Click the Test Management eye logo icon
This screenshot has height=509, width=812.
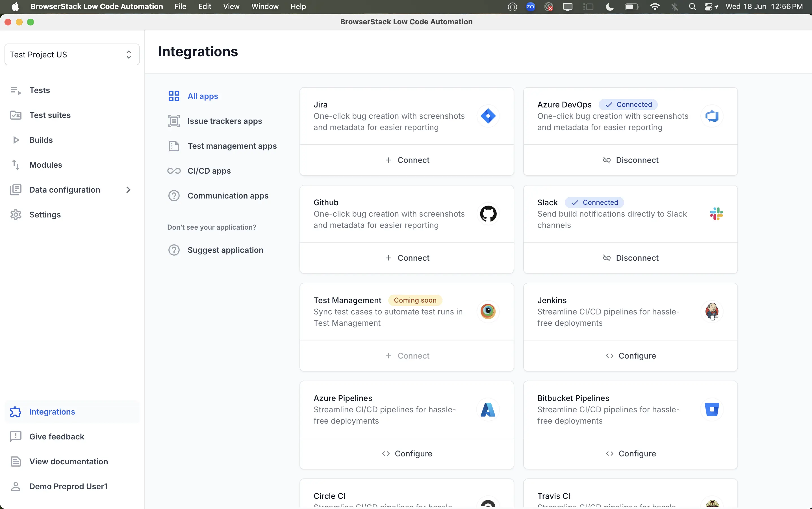tap(488, 311)
